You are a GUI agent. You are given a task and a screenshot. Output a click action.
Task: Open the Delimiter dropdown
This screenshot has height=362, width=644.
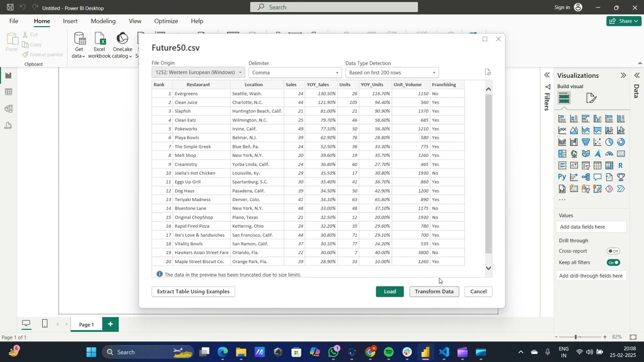tap(295, 72)
